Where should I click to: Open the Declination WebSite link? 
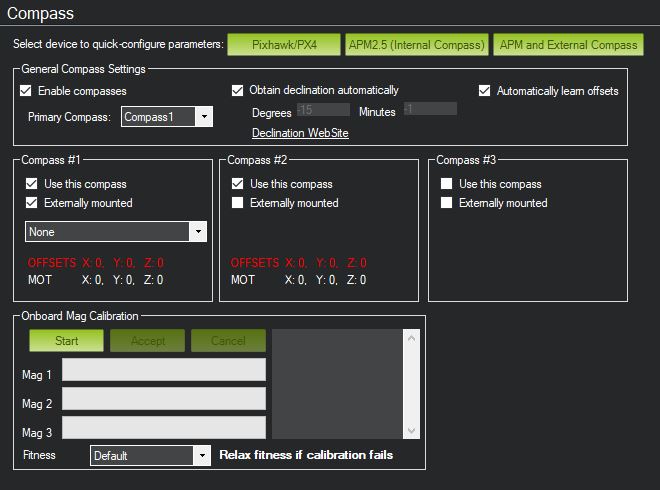tap(300, 133)
